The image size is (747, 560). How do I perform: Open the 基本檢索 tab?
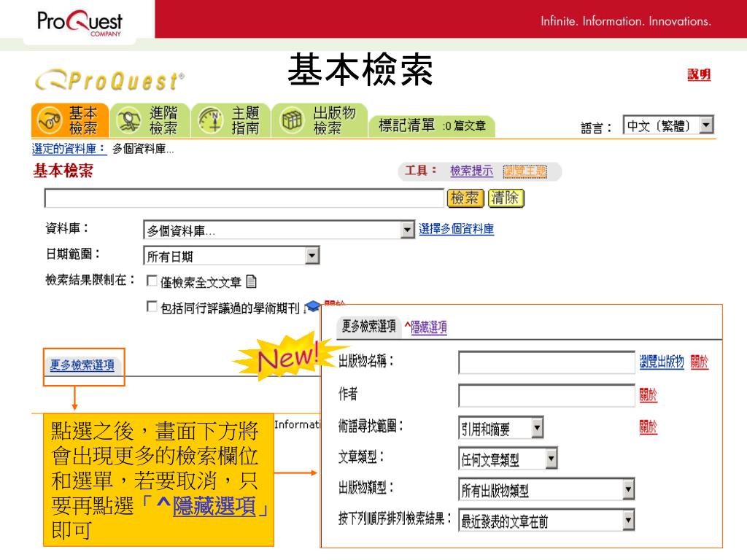[70, 120]
